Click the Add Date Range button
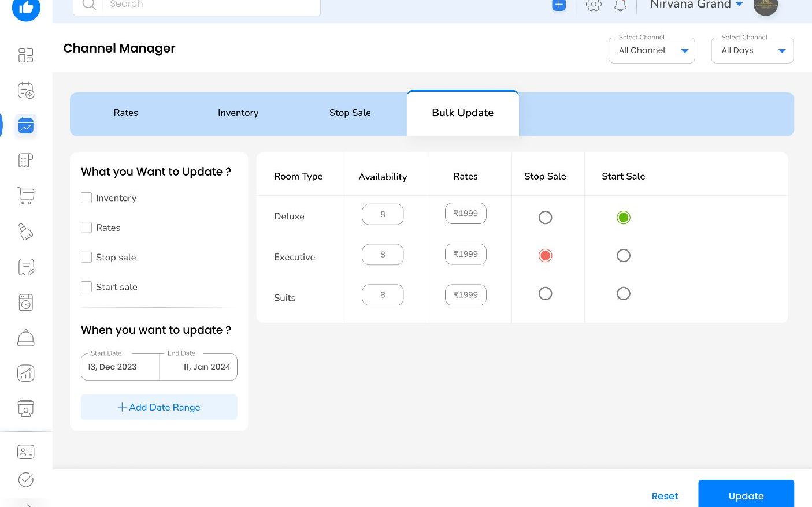The height and width of the screenshot is (507, 812). pos(159,407)
